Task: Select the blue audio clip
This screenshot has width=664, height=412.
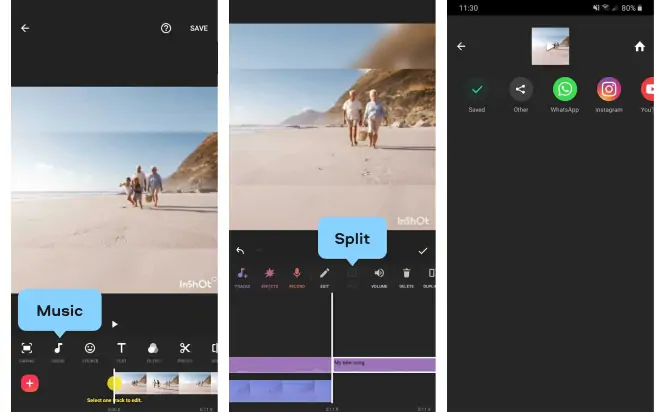Action: 280,391
